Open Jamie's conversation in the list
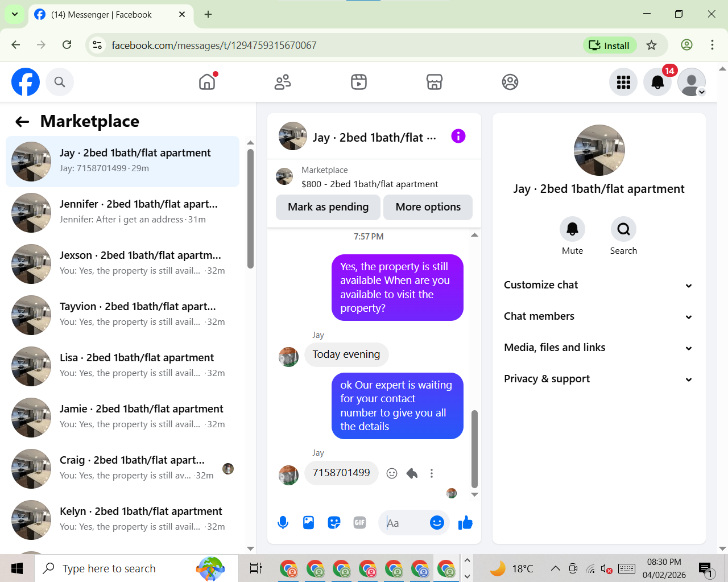 click(x=122, y=418)
